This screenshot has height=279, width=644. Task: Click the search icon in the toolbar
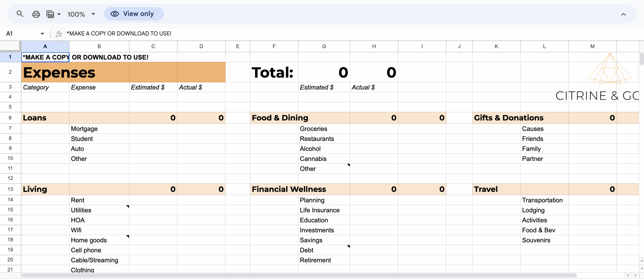20,14
